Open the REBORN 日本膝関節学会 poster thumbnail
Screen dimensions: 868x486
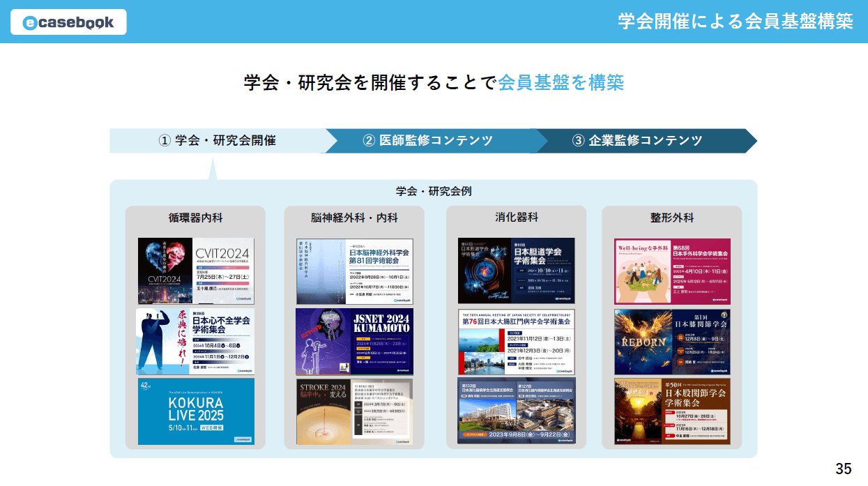671,341
